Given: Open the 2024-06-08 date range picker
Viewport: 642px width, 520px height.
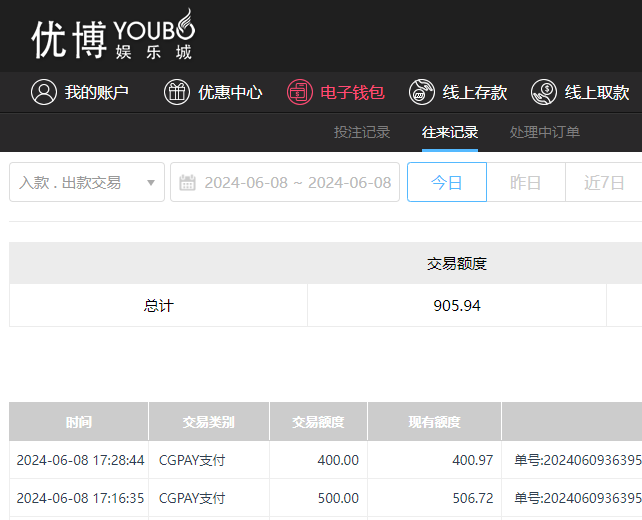Looking at the screenshot, I should [x=297, y=183].
